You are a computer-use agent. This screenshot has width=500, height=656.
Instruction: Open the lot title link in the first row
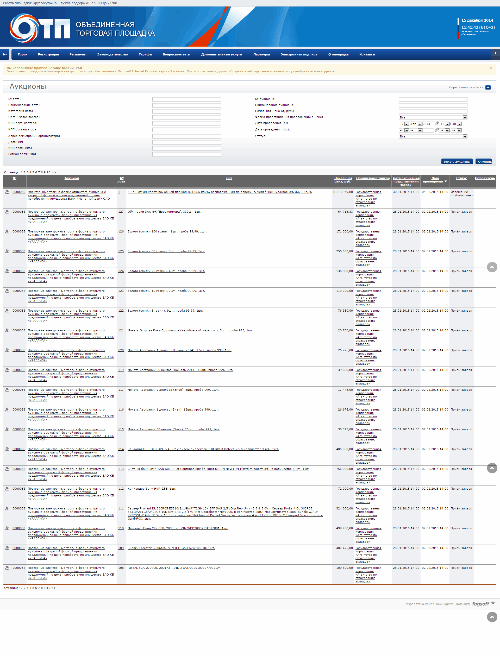pyautogui.click(x=220, y=192)
